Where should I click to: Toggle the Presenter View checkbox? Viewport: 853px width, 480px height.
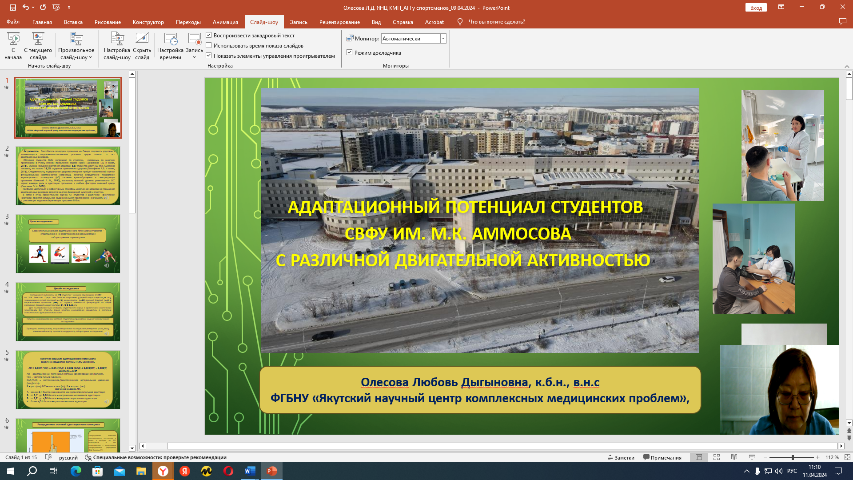point(348,51)
